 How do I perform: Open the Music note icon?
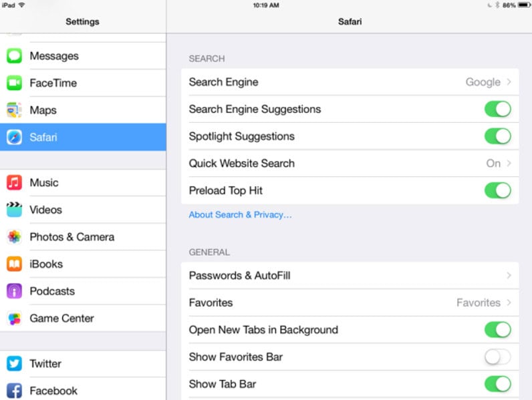(14, 182)
